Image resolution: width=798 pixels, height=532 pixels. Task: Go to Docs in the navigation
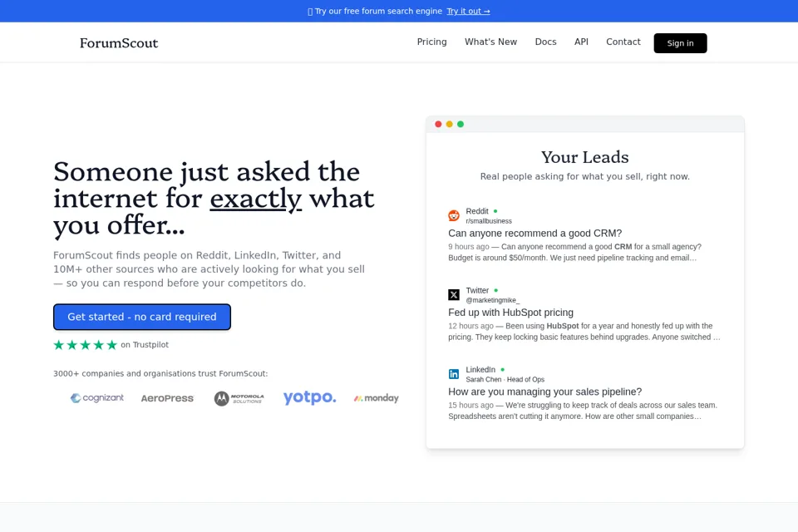[x=545, y=42]
